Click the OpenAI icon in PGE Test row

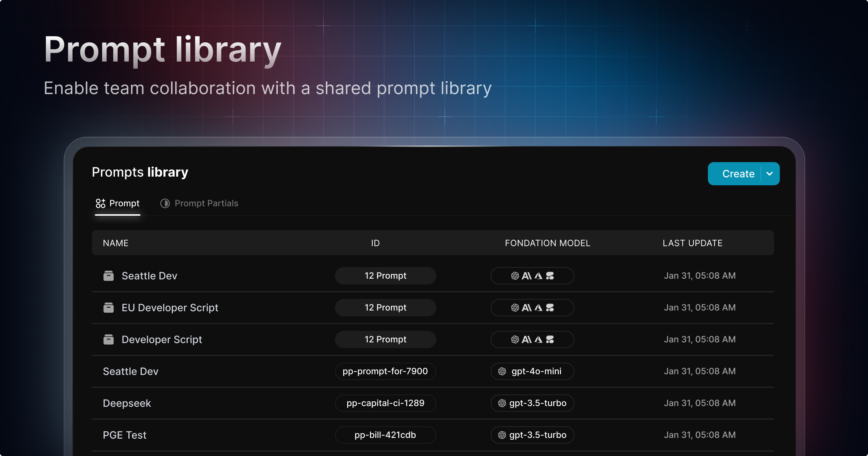[502, 435]
